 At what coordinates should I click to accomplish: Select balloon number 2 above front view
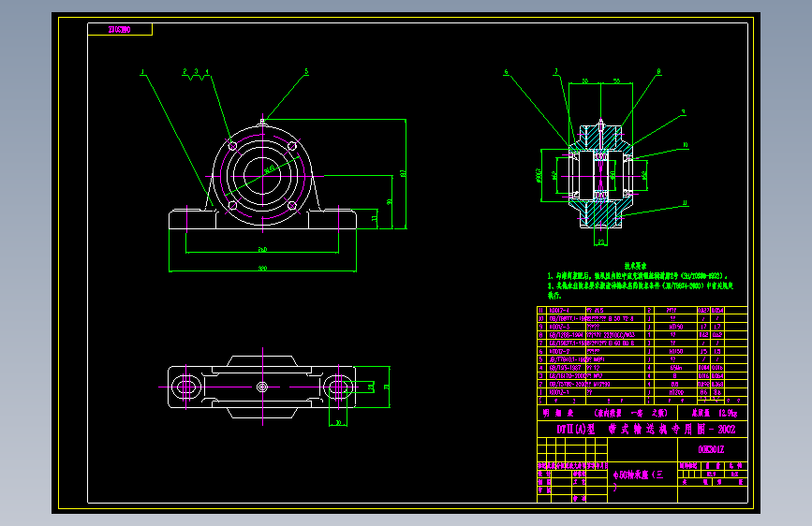pos(185,71)
